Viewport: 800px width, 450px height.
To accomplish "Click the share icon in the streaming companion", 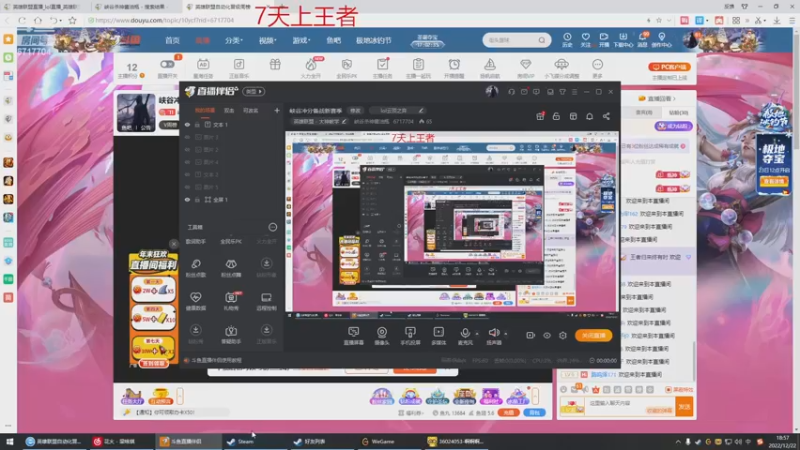I will tap(606, 116).
